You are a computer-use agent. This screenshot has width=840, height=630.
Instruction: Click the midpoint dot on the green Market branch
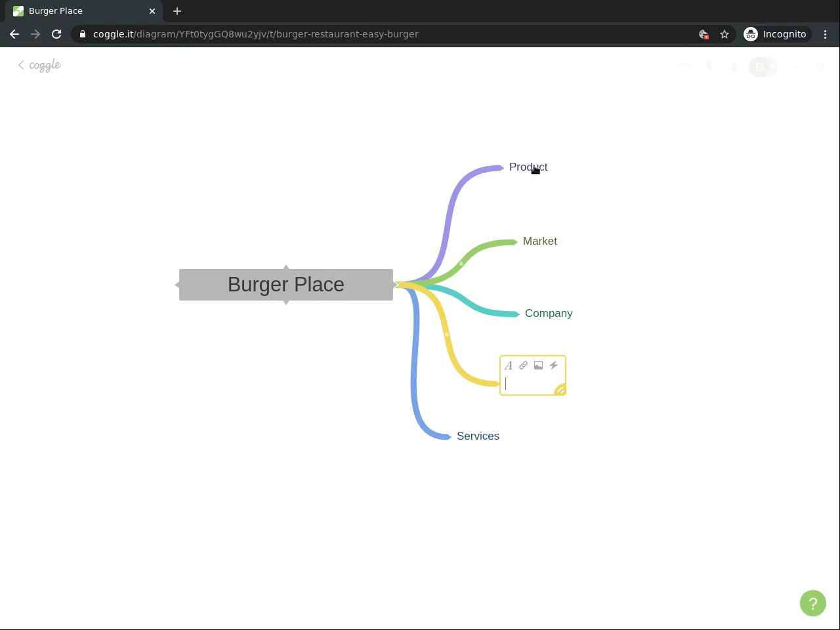click(x=461, y=264)
